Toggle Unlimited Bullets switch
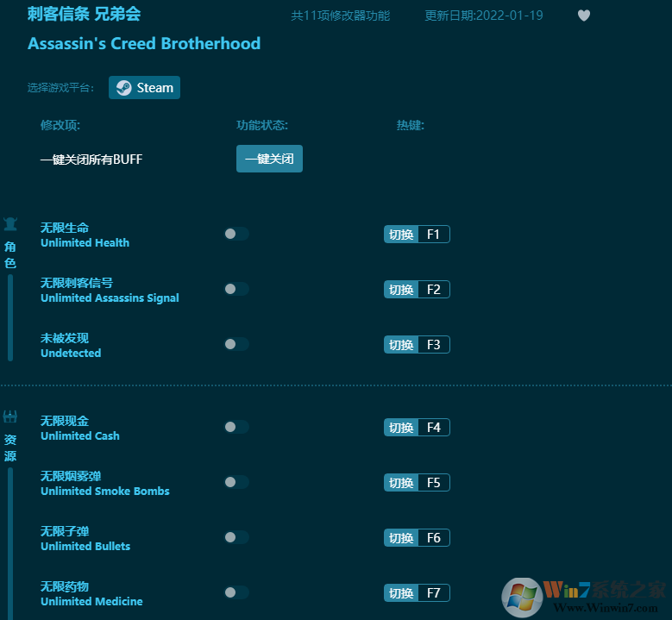Viewport: 672px width, 620px height. point(236,537)
